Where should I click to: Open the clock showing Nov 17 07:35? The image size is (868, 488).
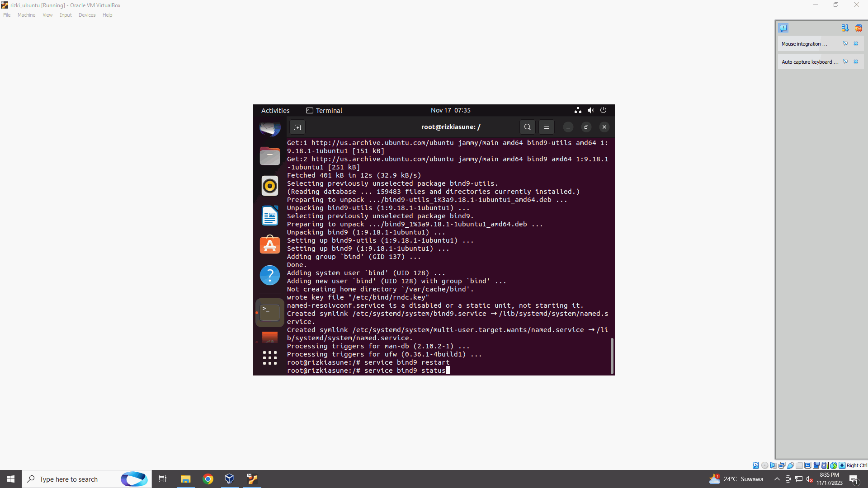click(451, 110)
